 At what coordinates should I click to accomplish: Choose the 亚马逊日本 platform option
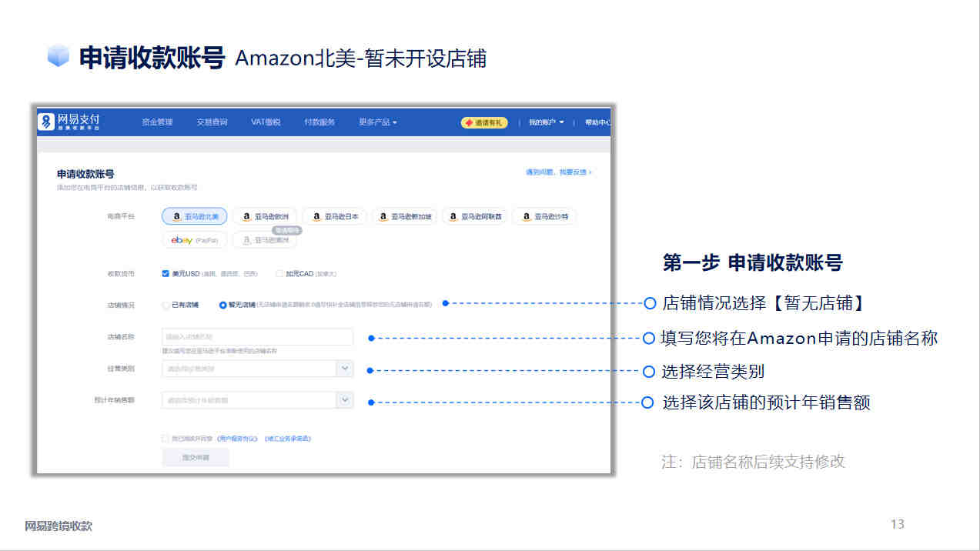point(334,217)
